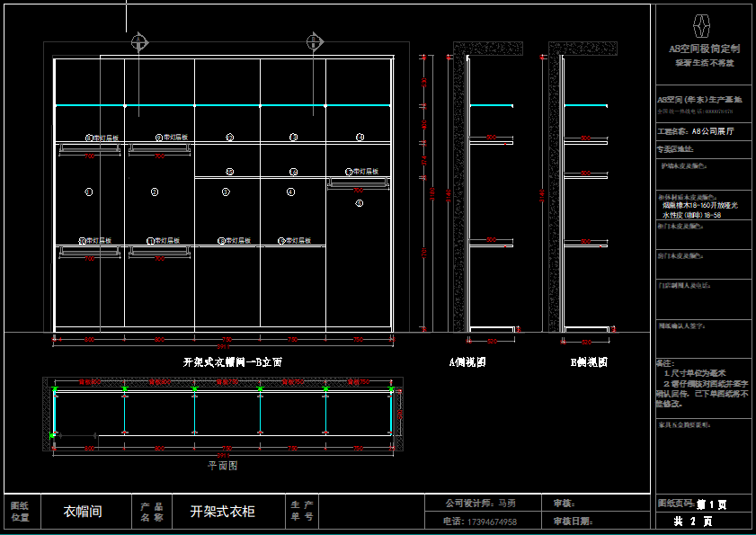Select numbered circle 4 in the elevation
The width and height of the screenshot is (756, 535).
[x=290, y=192]
